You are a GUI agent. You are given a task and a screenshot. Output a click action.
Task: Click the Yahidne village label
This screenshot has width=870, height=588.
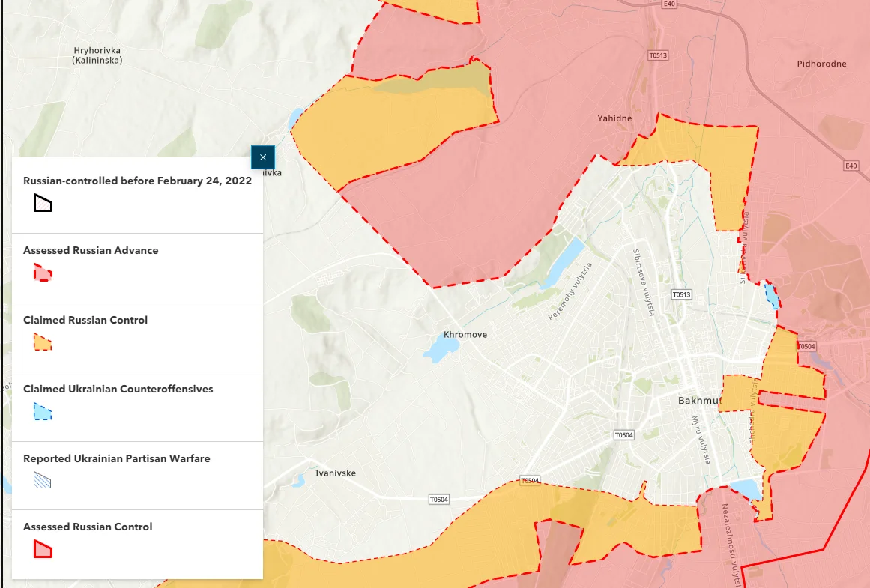pos(614,118)
